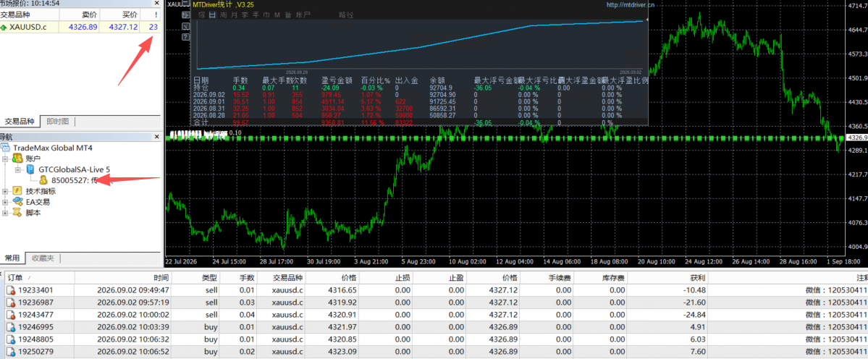Switch to the 交易品种 tab

click(20, 121)
